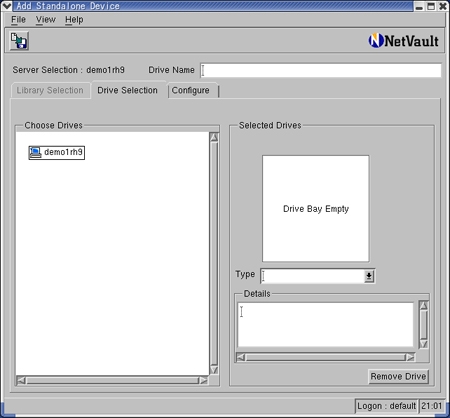The width and height of the screenshot is (450, 418).
Task: Open the File menu
Action: tap(18, 20)
